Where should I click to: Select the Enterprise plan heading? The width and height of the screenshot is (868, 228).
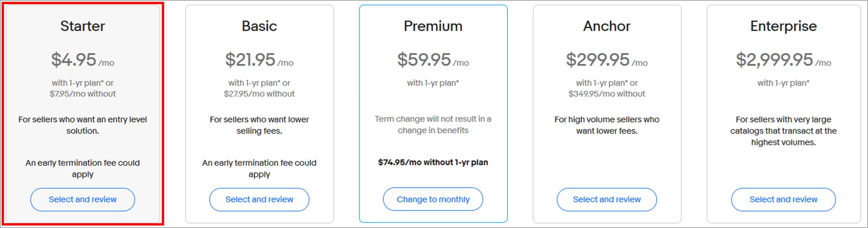click(x=783, y=26)
